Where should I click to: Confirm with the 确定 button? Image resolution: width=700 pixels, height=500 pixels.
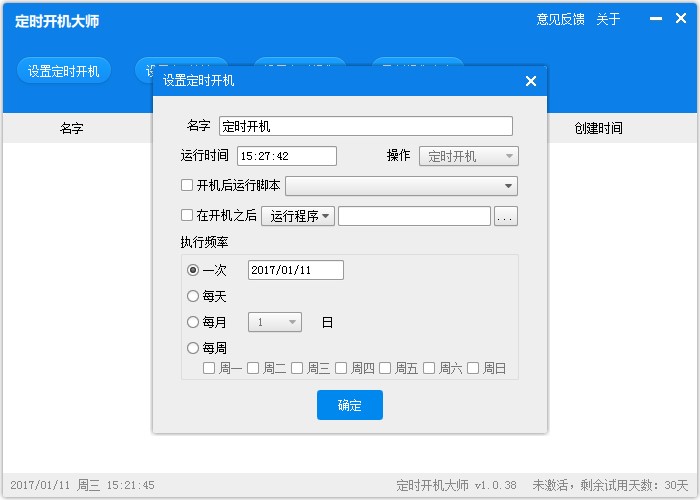350,405
